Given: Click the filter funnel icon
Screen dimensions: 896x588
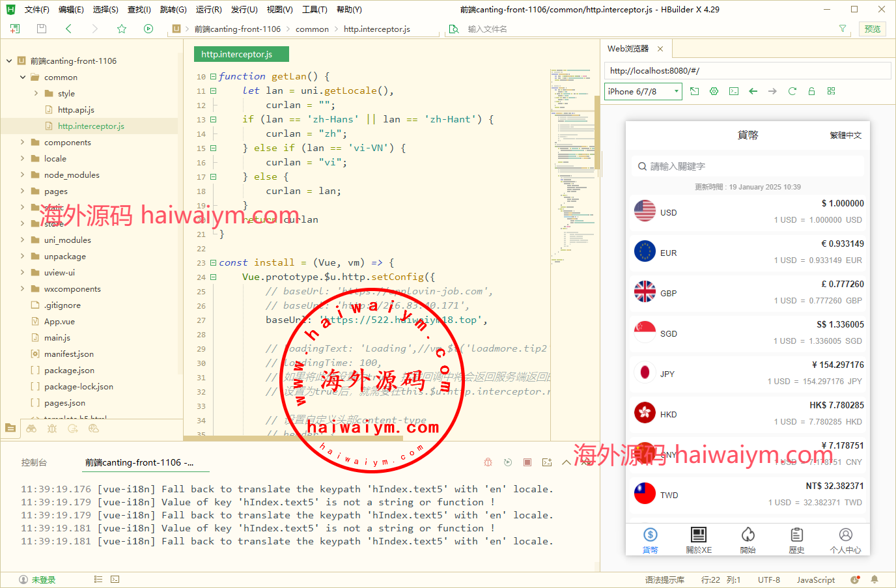Looking at the screenshot, I should 842,29.
